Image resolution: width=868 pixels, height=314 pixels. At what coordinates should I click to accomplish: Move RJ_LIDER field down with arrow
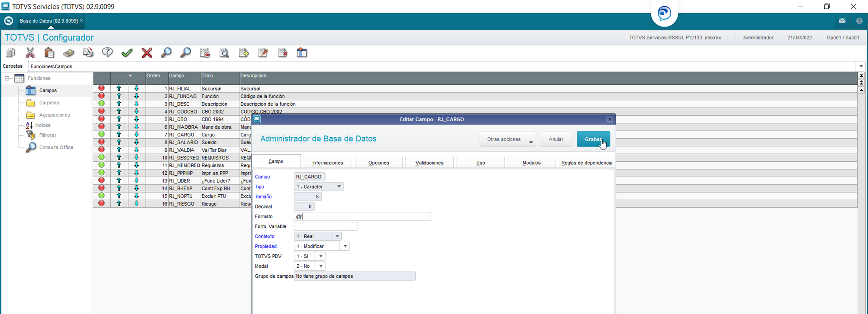[x=137, y=181]
